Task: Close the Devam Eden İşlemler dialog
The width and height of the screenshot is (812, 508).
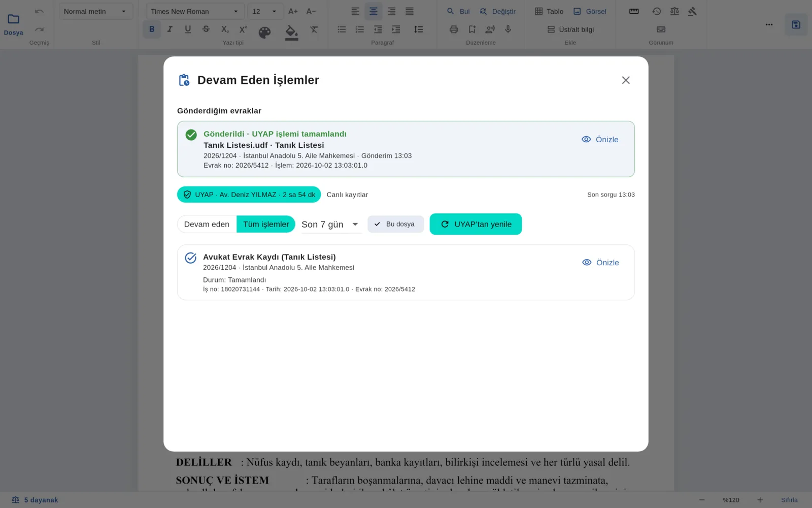Action: (626, 80)
